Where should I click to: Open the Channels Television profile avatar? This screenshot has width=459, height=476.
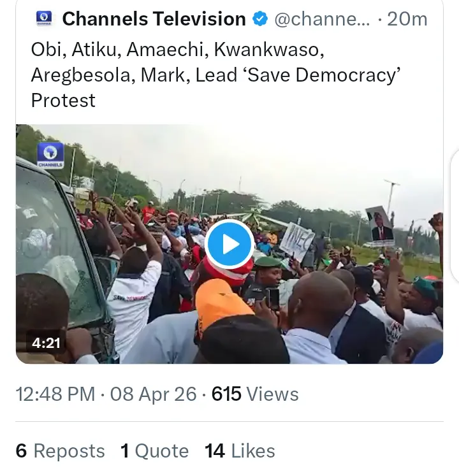(x=43, y=20)
